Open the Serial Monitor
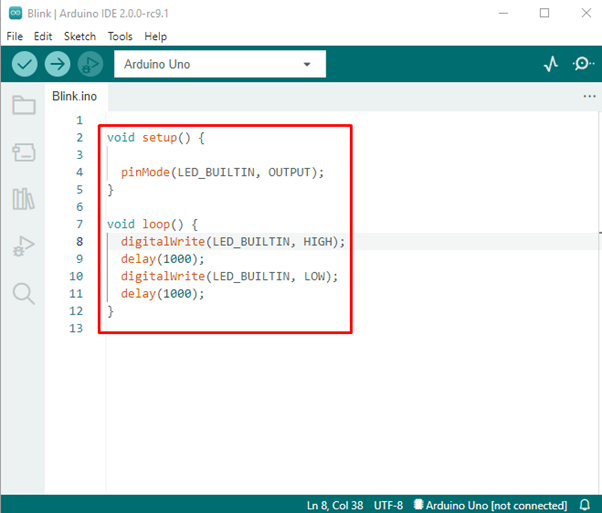Screen dimensions: 602x513 [583, 63]
